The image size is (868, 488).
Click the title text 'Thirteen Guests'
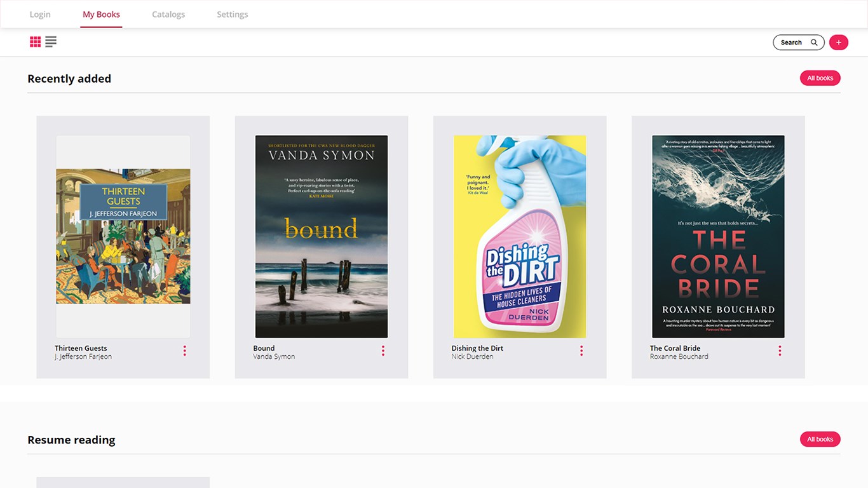[81, 348]
